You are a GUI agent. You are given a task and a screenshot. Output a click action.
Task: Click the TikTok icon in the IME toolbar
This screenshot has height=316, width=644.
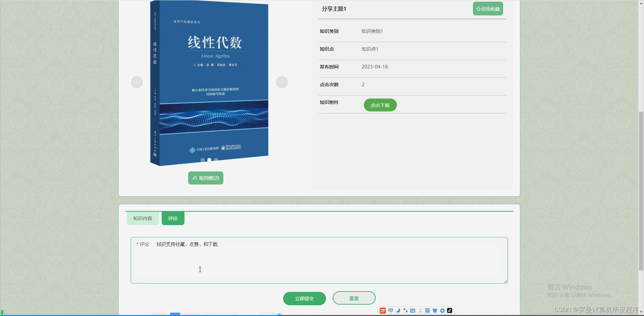pyautogui.click(x=450, y=311)
